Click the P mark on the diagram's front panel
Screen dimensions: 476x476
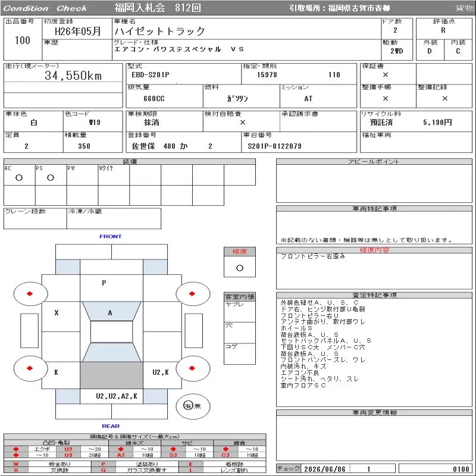coord(104,283)
